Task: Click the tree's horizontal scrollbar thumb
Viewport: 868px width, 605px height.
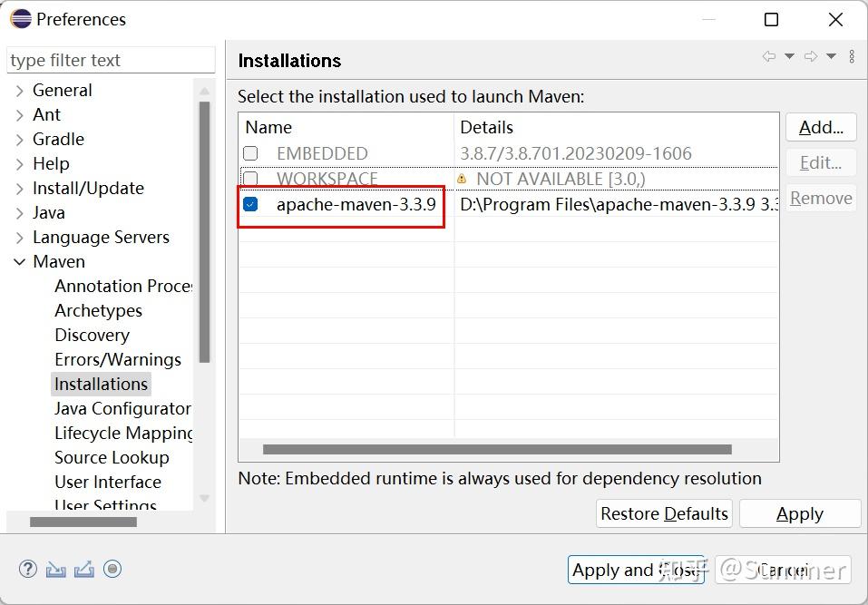Action: (83, 522)
